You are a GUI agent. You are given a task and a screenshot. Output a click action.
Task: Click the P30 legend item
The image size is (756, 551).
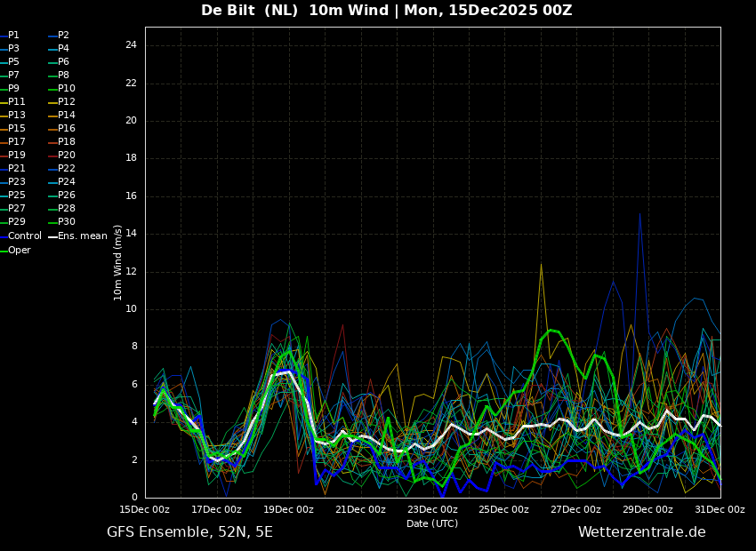pos(61,221)
